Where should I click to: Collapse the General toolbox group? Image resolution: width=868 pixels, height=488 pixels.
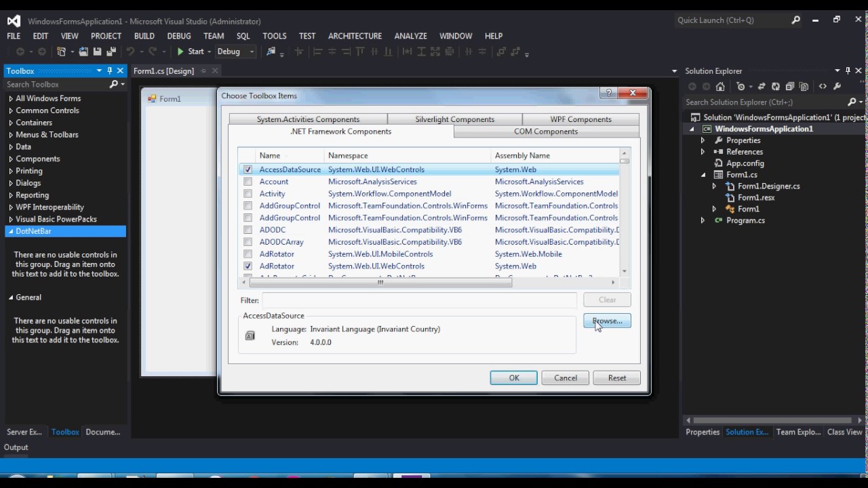(11, 298)
